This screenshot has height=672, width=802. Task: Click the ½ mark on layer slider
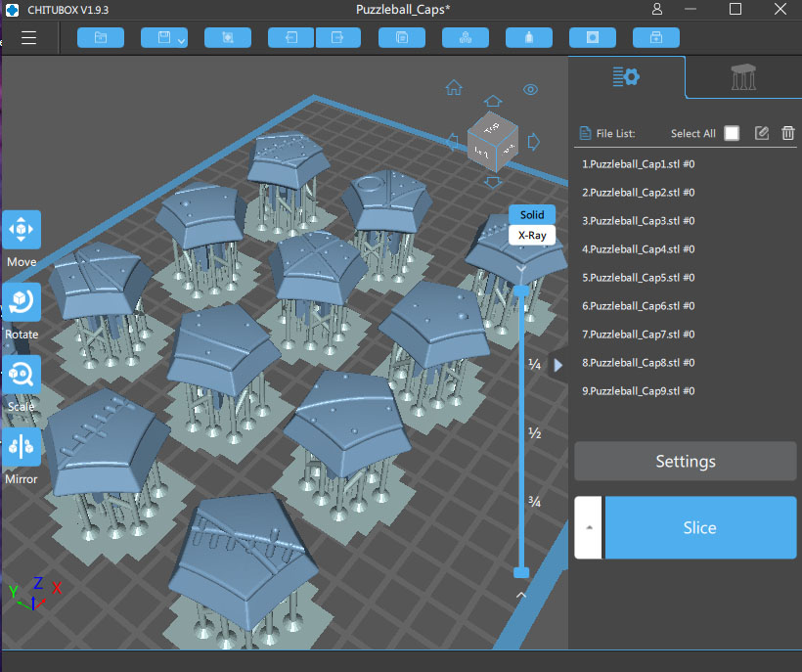pyautogui.click(x=535, y=432)
